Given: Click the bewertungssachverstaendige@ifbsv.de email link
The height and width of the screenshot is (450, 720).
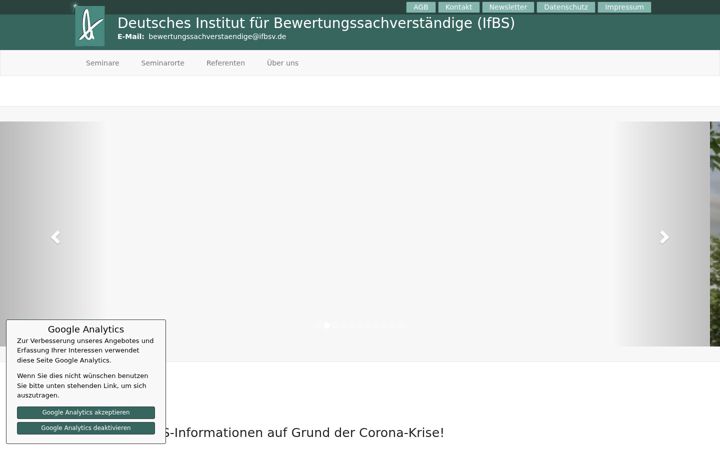Looking at the screenshot, I should pos(217,36).
